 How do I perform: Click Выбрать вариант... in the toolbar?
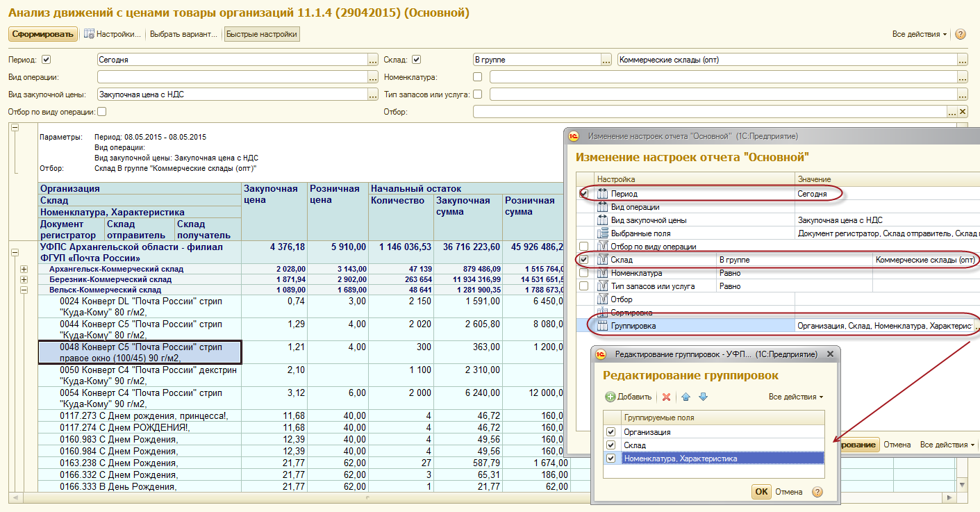183,34
